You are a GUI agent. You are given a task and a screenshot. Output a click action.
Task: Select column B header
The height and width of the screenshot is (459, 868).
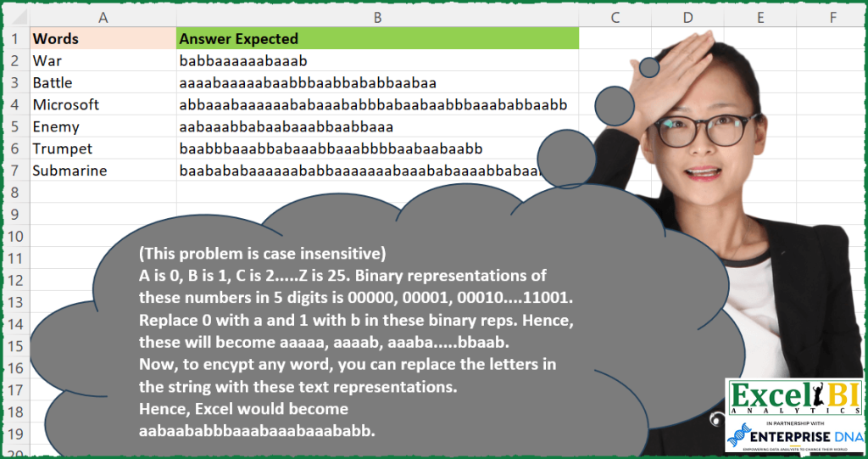click(x=377, y=17)
